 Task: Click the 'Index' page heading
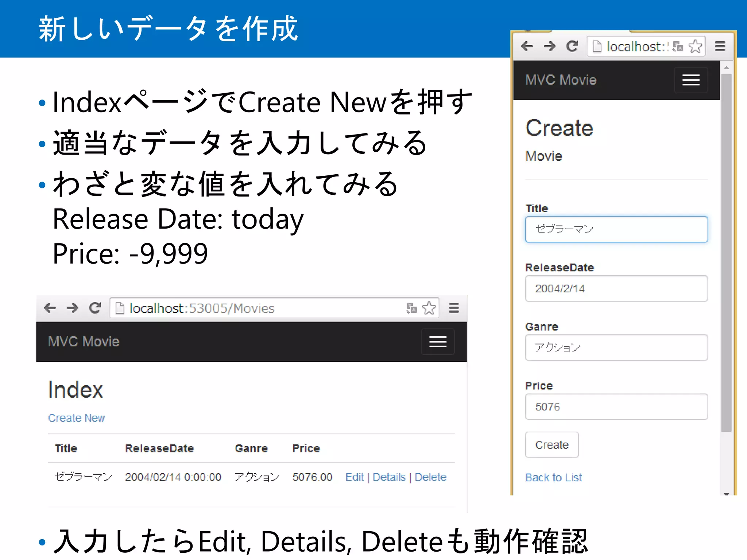76,390
